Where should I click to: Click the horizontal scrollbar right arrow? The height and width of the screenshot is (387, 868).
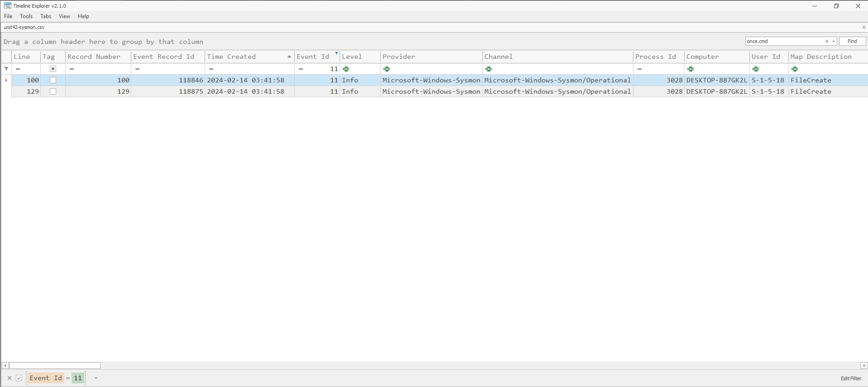pos(863,365)
